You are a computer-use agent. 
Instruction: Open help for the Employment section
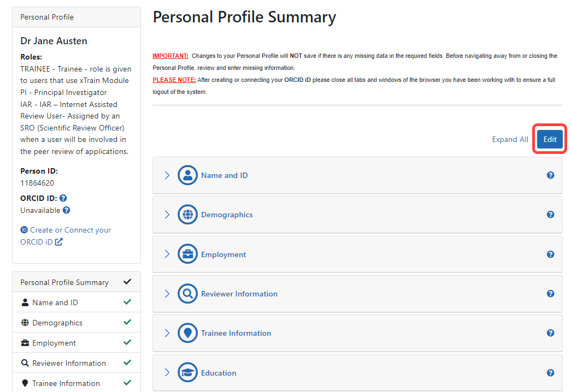[x=550, y=254]
